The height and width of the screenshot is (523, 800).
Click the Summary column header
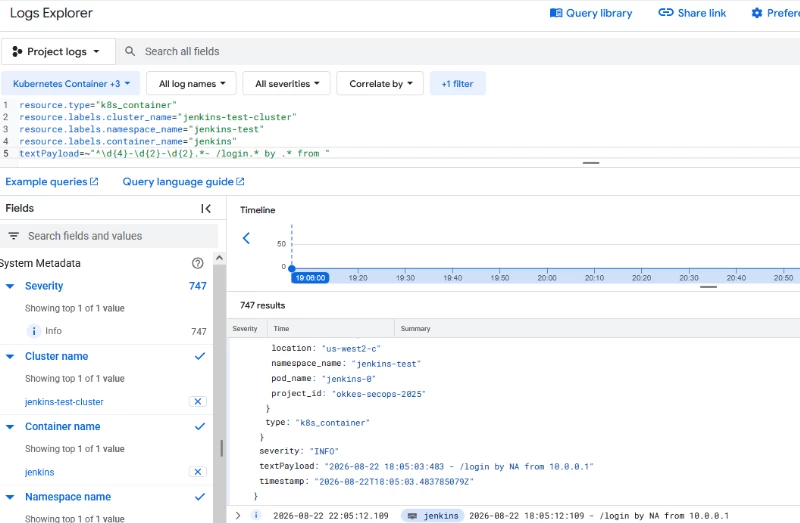pyautogui.click(x=415, y=329)
